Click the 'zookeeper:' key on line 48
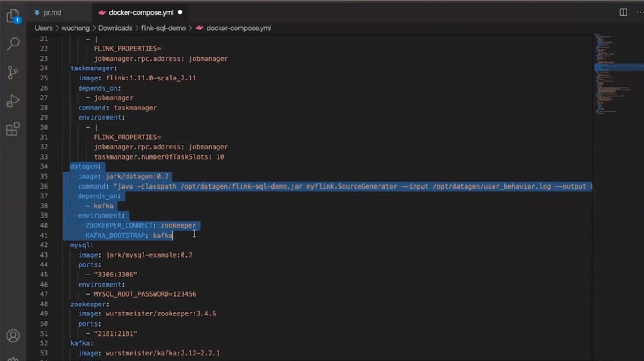Screen dimensions: 644x361 (x=90, y=304)
